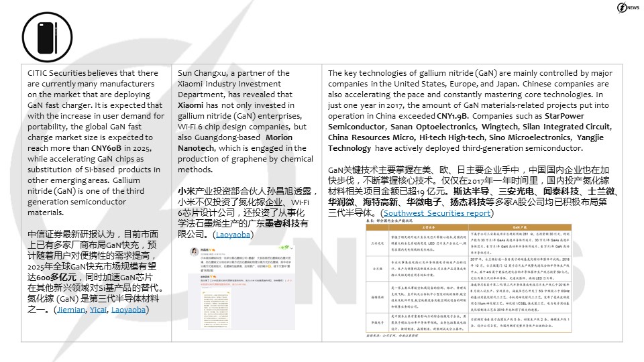
Task: Open the Southwest Securities report link
Action: click(437, 213)
